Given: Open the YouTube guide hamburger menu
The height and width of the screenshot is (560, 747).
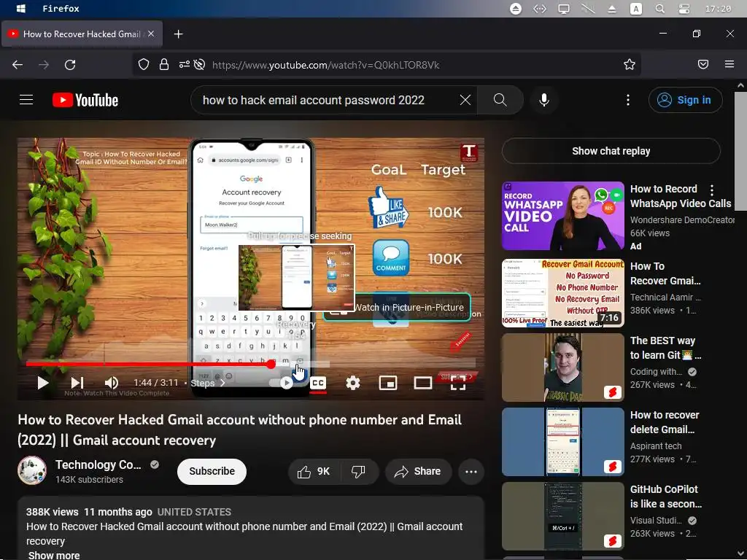Looking at the screenshot, I should (26, 99).
